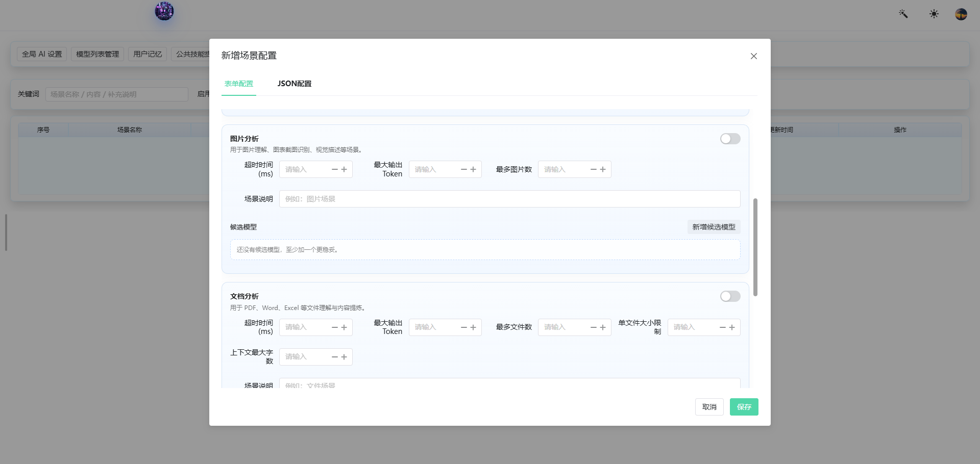Increase 最多图片数 with plus icon

pos(603,169)
